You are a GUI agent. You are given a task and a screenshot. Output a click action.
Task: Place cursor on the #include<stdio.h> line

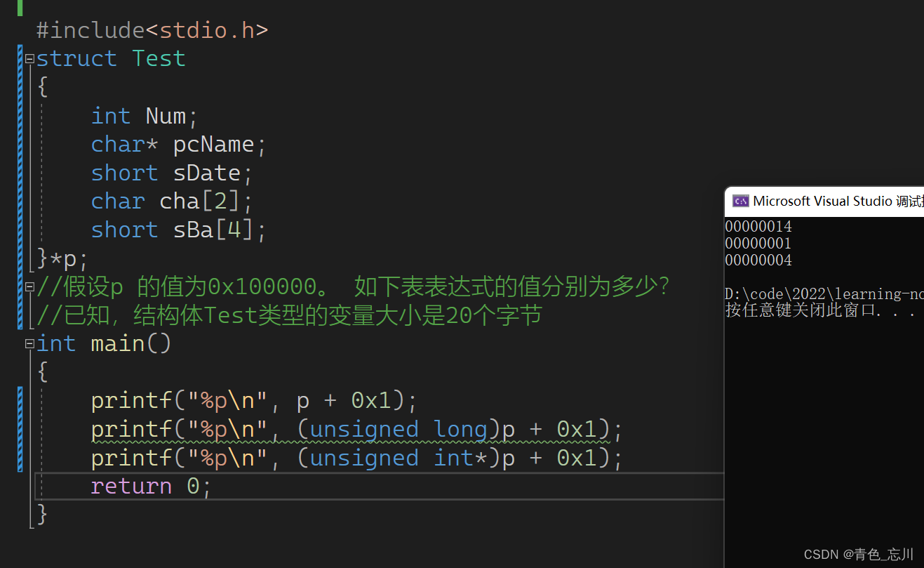pos(152,30)
